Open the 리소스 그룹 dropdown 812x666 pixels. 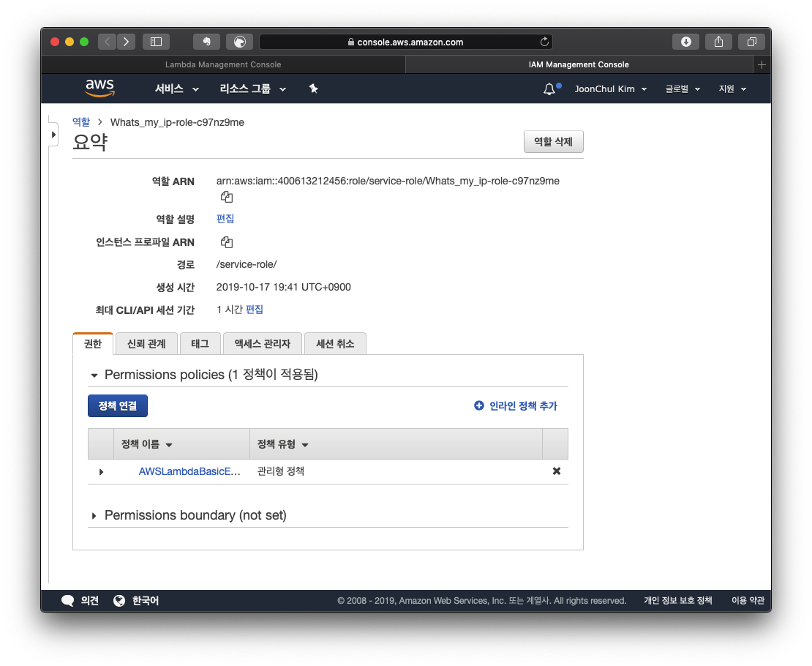[252, 89]
